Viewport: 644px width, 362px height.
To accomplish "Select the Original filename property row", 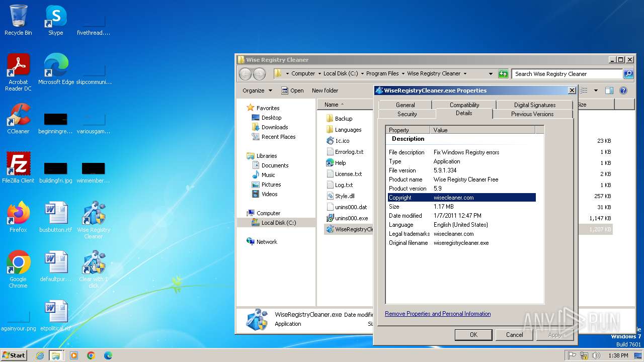I will (461, 243).
